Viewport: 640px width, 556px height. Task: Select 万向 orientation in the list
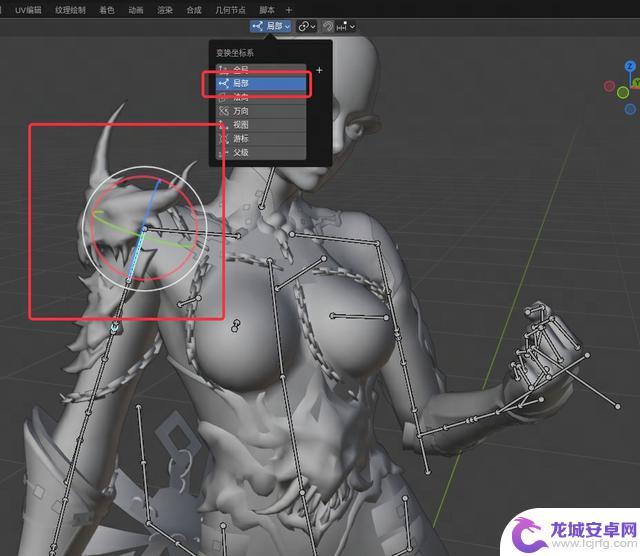(261, 111)
